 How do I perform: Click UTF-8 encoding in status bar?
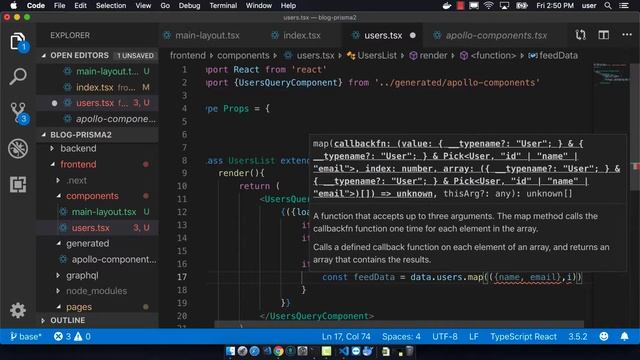[445, 337]
